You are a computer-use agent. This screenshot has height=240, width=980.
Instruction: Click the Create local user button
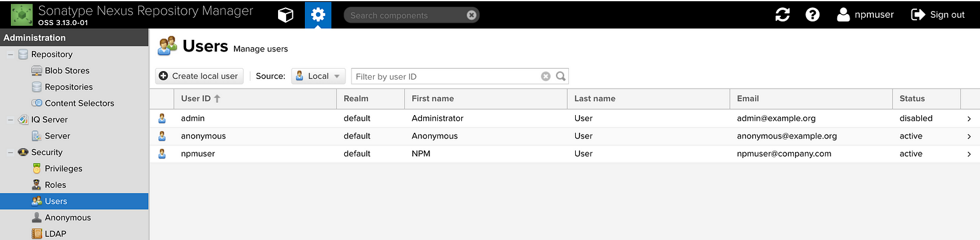click(199, 76)
